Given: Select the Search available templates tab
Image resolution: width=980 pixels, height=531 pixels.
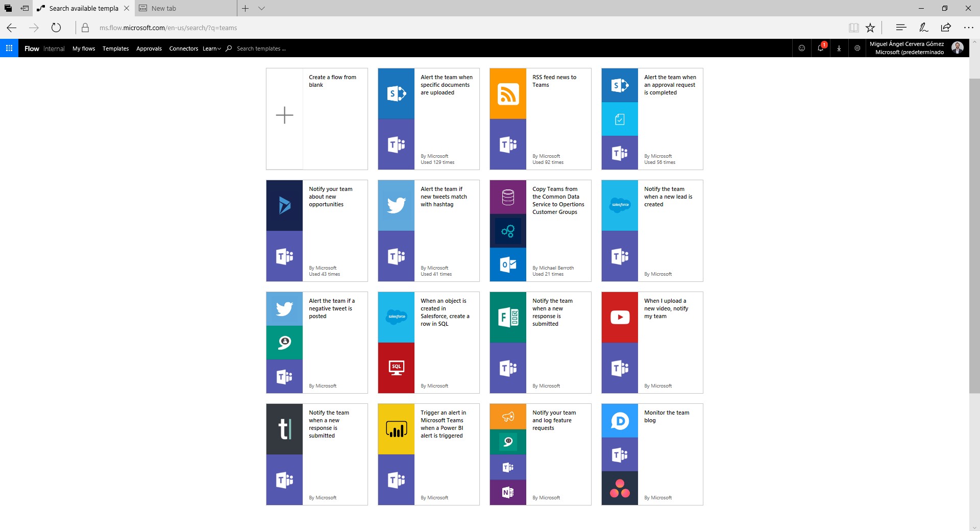Looking at the screenshot, I should pyautogui.click(x=84, y=8).
